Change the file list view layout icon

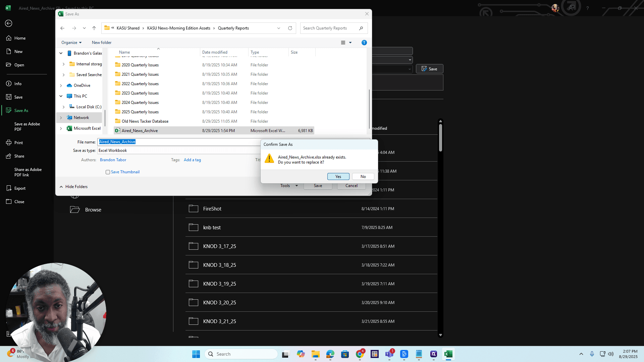point(343,43)
